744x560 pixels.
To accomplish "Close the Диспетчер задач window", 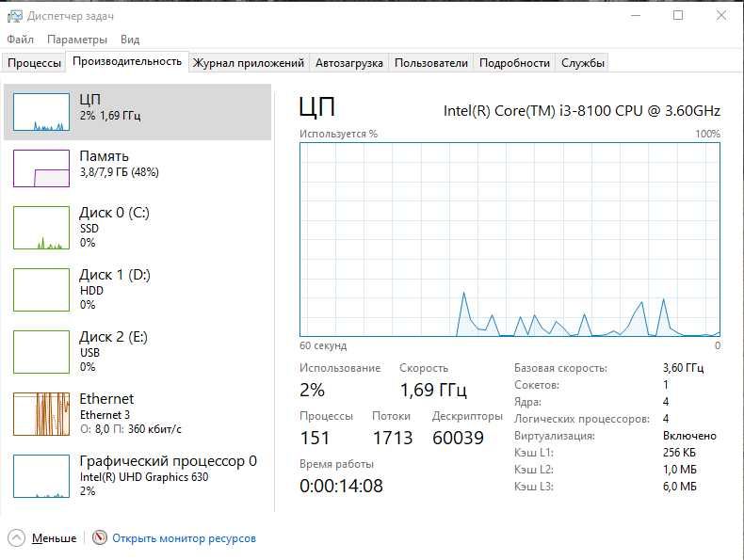I will pos(720,16).
